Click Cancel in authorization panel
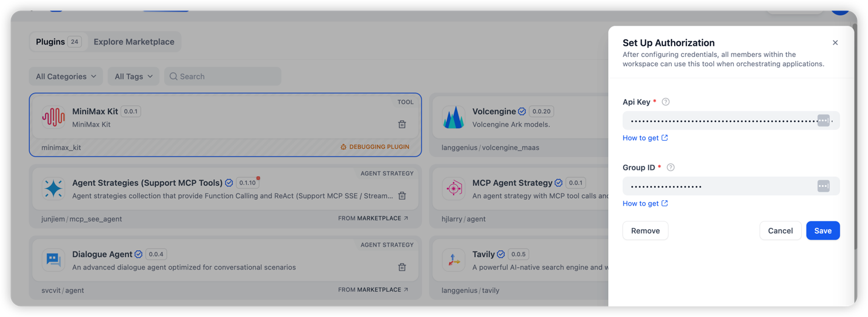Image resolution: width=868 pixels, height=317 pixels. pyautogui.click(x=780, y=231)
